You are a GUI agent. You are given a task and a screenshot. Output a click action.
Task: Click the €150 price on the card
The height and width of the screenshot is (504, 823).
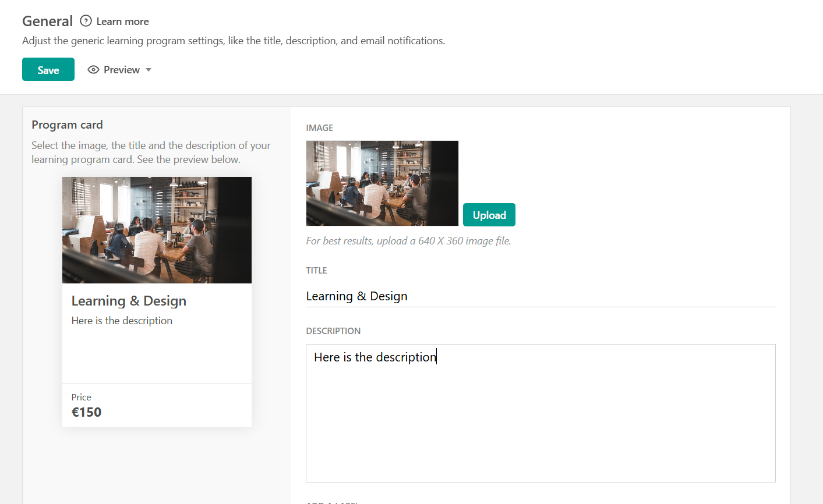(x=86, y=412)
